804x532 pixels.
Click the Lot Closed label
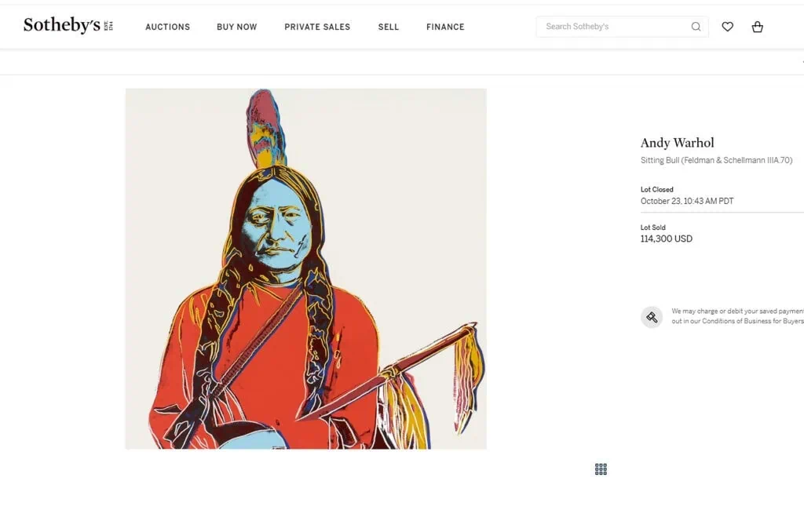pyautogui.click(x=657, y=190)
